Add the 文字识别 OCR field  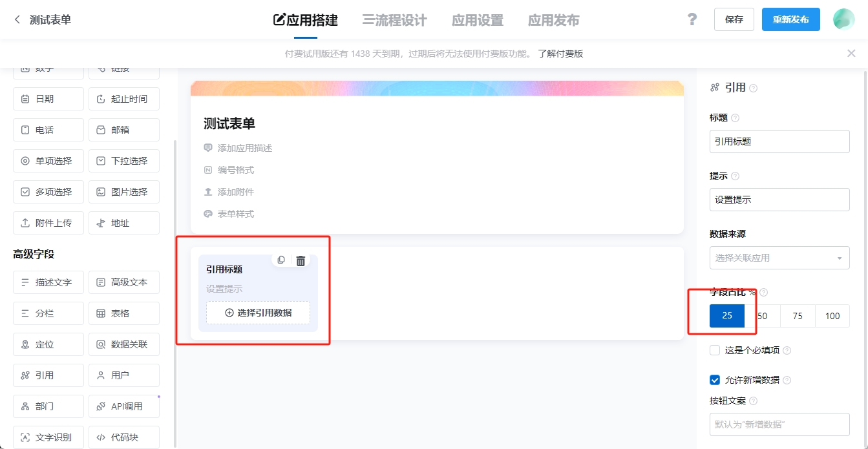point(48,437)
